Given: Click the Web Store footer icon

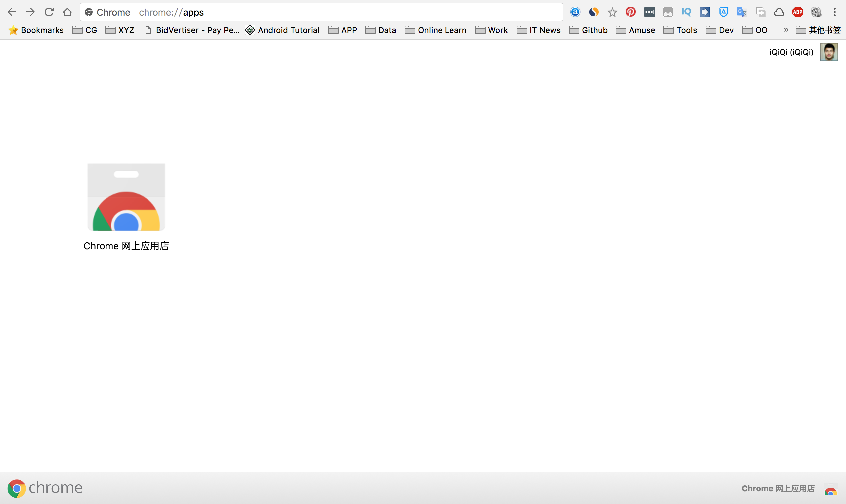Looking at the screenshot, I should coord(830,489).
